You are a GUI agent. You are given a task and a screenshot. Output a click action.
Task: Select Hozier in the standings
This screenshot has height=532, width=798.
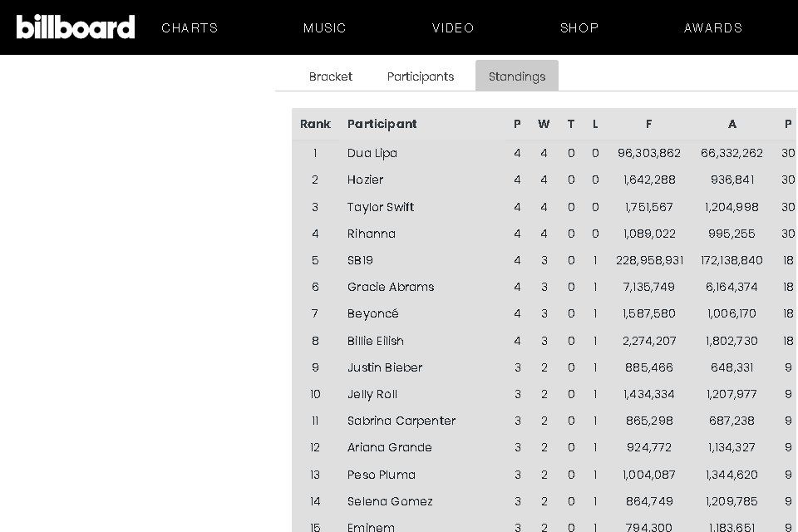coord(366,180)
